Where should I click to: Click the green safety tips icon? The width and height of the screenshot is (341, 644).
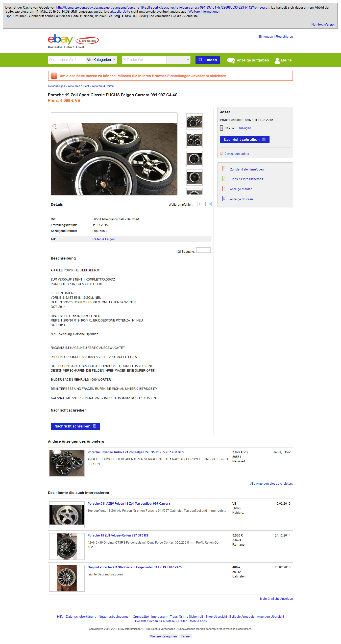point(224,179)
